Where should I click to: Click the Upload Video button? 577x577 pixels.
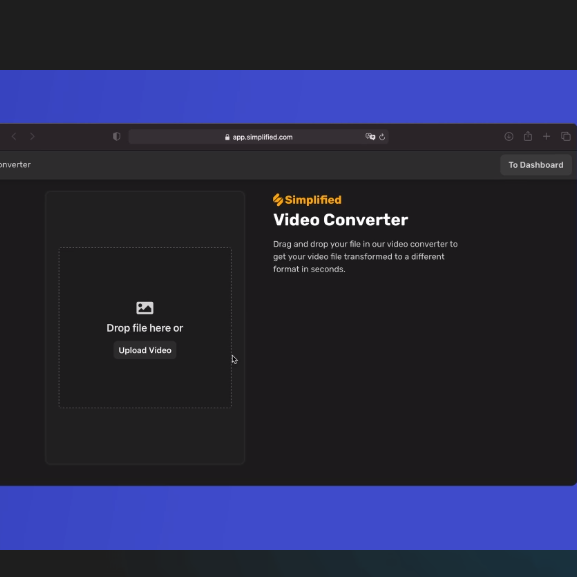(x=145, y=350)
